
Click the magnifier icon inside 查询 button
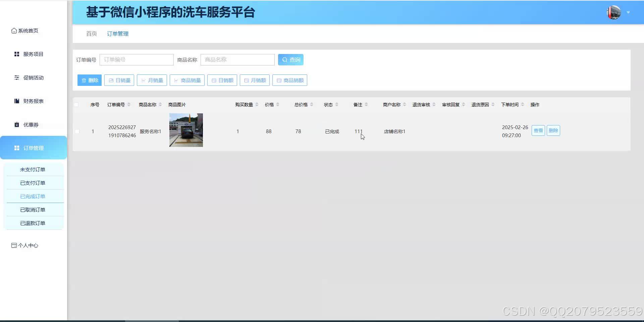[285, 59]
